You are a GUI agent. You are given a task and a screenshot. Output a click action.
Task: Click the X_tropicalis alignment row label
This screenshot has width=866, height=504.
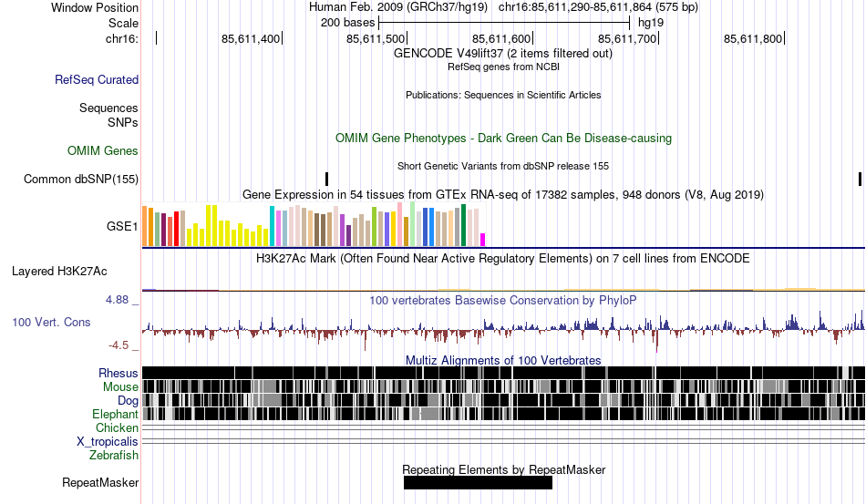(x=108, y=442)
